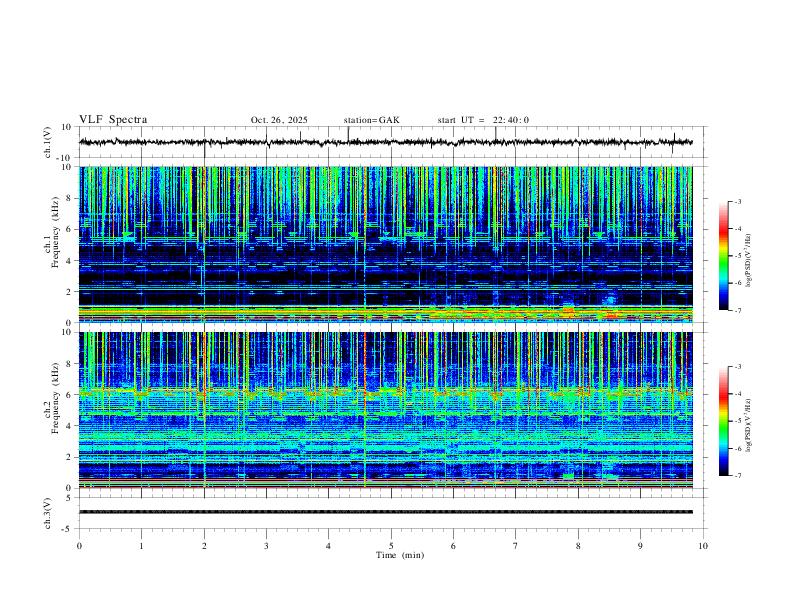Screen dimensions: 792x612
Task: Click Time axis tick label "6"
Action: click(x=454, y=546)
